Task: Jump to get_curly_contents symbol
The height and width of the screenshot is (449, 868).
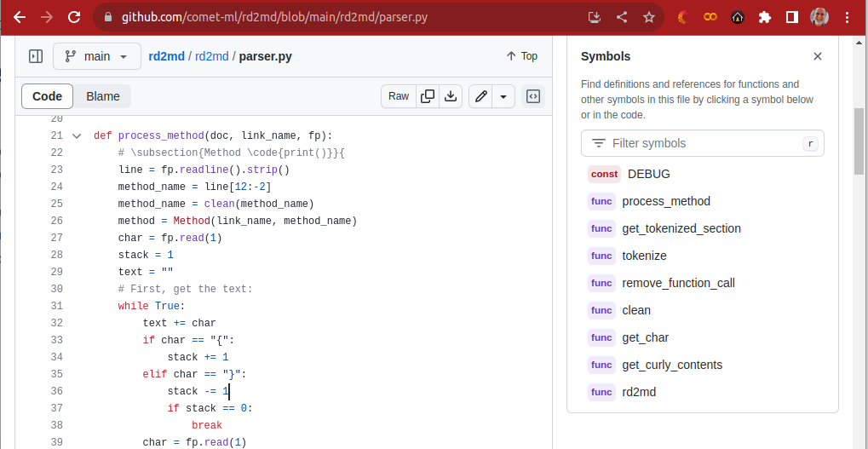Action: [x=671, y=365]
